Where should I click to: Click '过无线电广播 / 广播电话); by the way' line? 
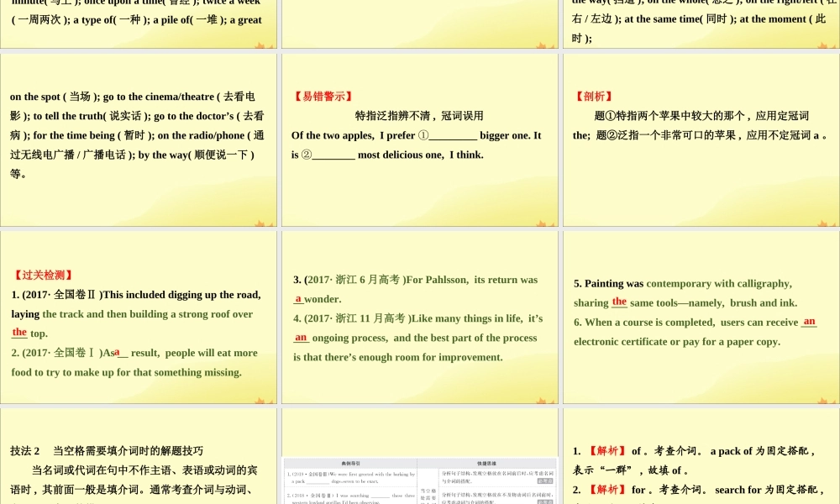pos(132,155)
